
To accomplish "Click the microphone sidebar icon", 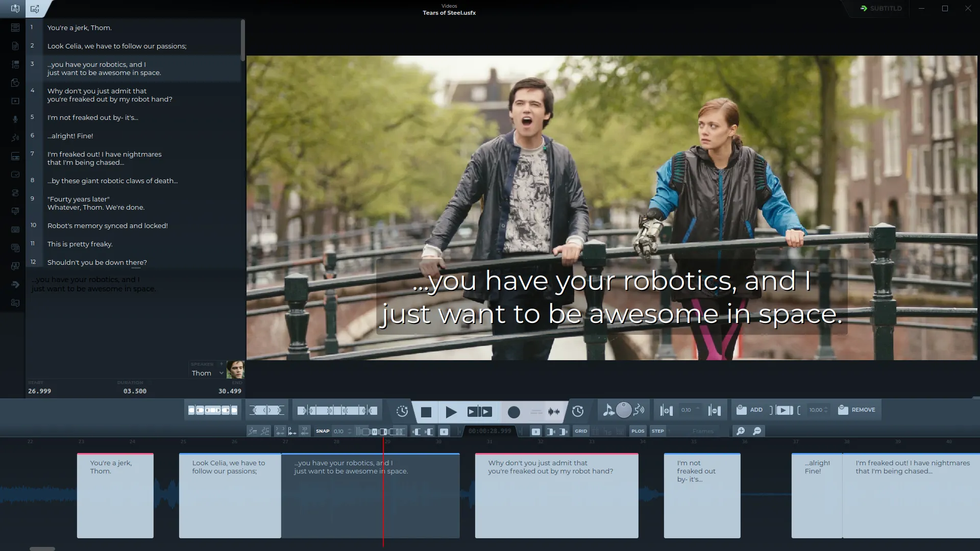I will click(15, 119).
